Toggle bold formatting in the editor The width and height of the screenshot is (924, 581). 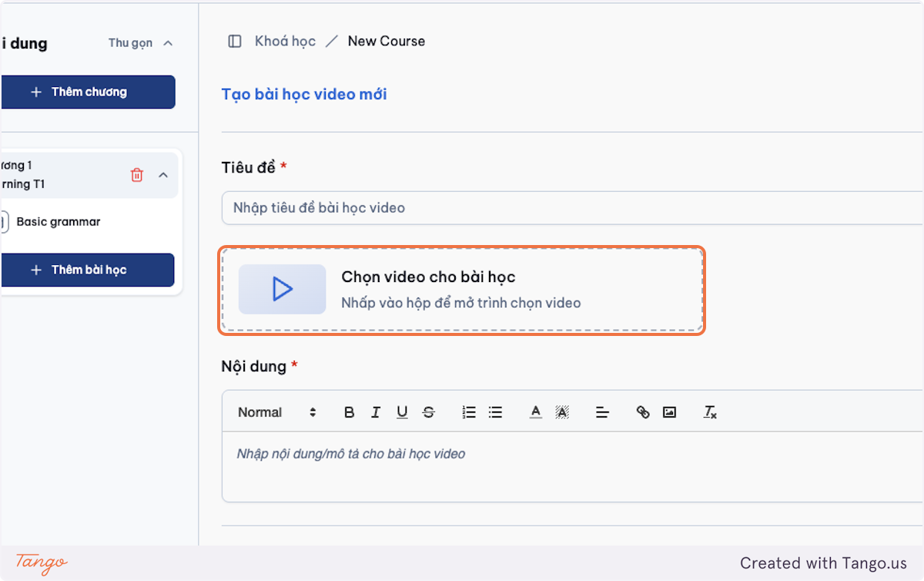tap(349, 412)
